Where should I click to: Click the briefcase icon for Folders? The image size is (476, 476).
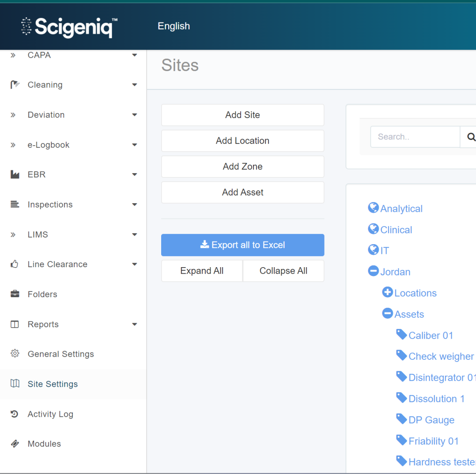(15, 294)
